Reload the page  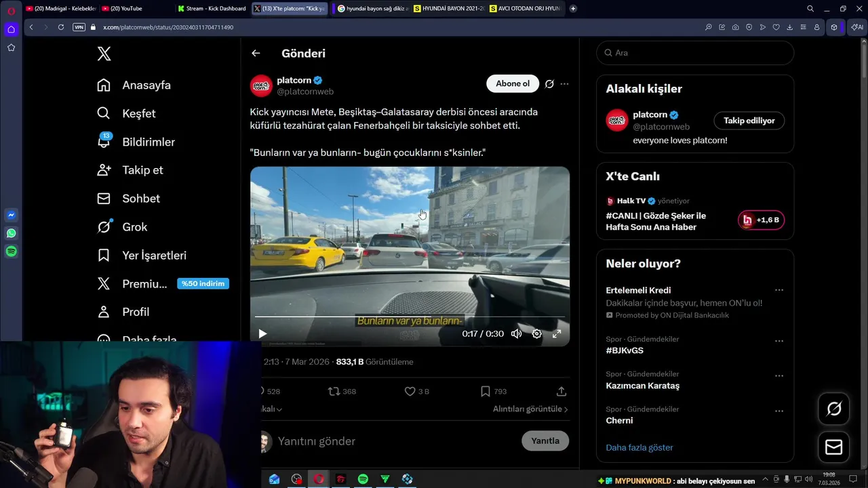pyautogui.click(x=61, y=27)
